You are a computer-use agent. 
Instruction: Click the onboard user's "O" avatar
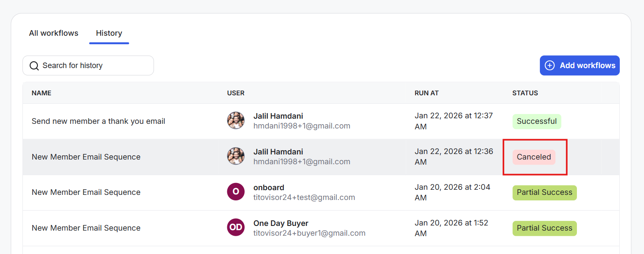pyautogui.click(x=236, y=192)
